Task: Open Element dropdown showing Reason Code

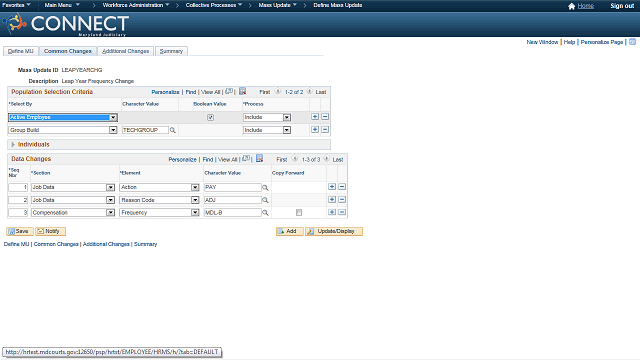Action: point(160,200)
